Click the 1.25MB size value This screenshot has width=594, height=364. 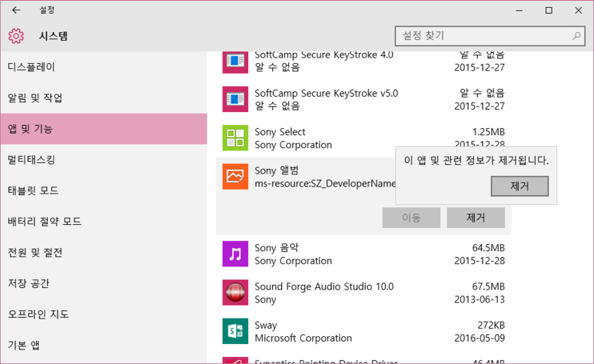pyautogui.click(x=488, y=132)
